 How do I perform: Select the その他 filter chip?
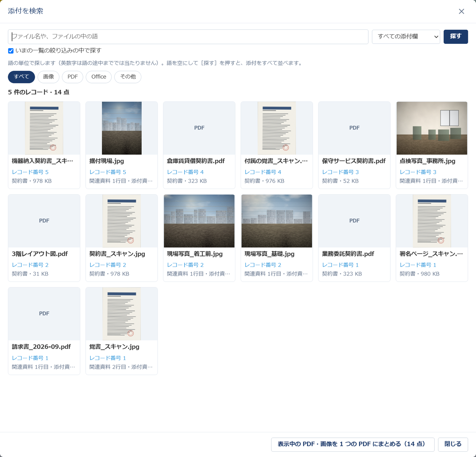click(x=128, y=77)
